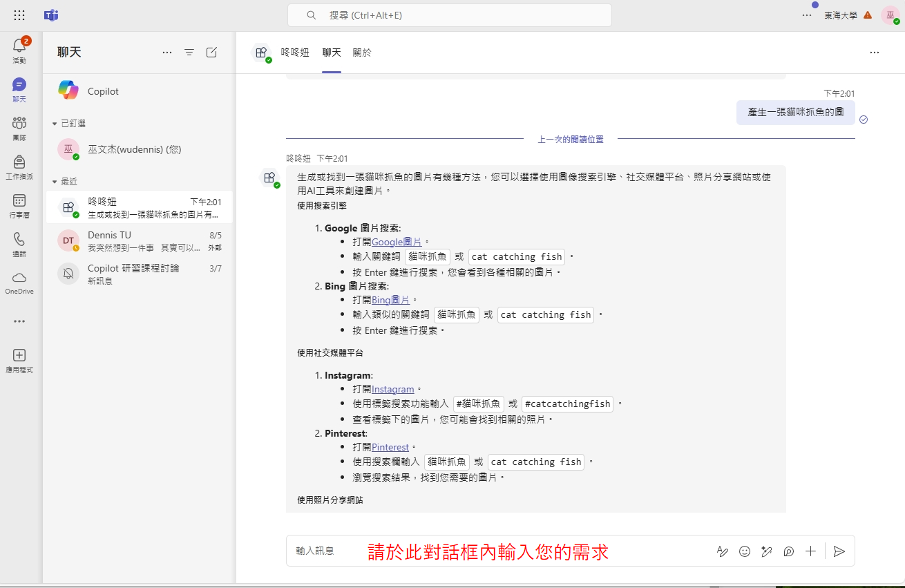This screenshot has height=588, width=905.
Task: Click the Copilot rewrite pen icon in compose box
Action: pyautogui.click(x=767, y=551)
